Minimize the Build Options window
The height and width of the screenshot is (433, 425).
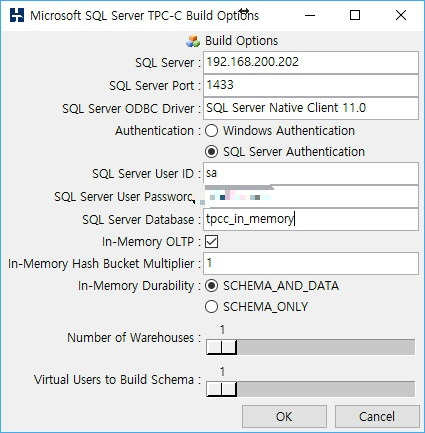tap(310, 15)
